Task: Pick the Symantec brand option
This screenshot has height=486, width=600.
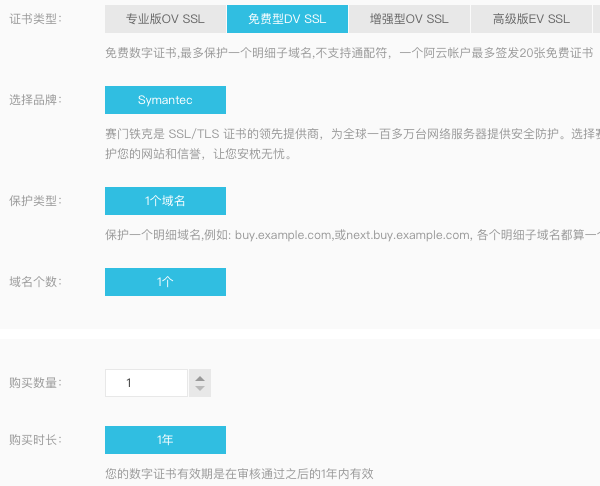Action: (165, 100)
